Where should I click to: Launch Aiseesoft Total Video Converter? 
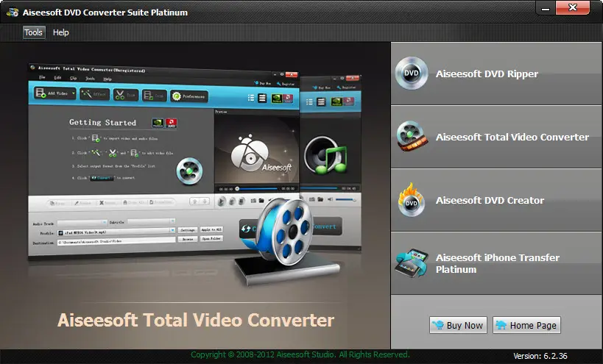tap(496, 137)
